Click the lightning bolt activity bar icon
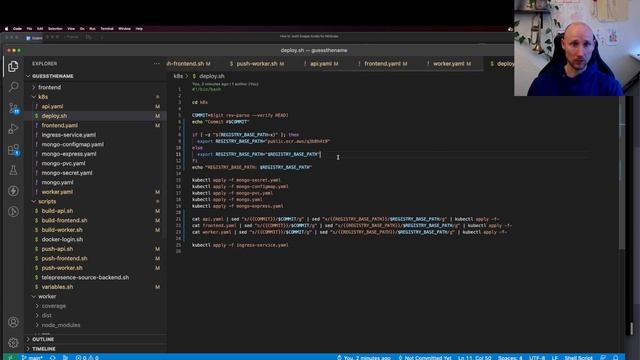Screen dimensions: 640x360 (13, 191)
